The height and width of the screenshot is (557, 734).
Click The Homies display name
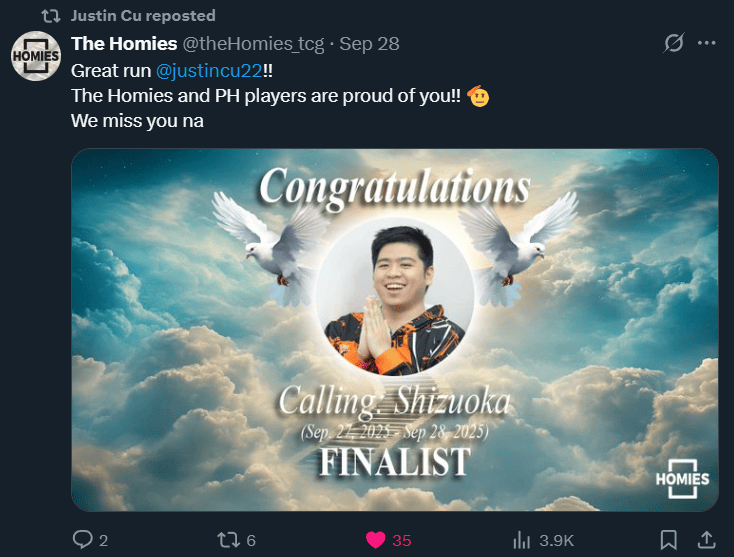pyautogui.click(x=124, y=44)
